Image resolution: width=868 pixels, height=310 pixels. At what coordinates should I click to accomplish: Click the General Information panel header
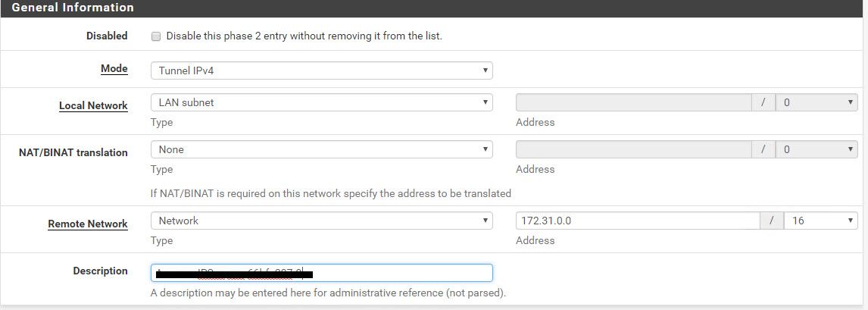[434, 8]
